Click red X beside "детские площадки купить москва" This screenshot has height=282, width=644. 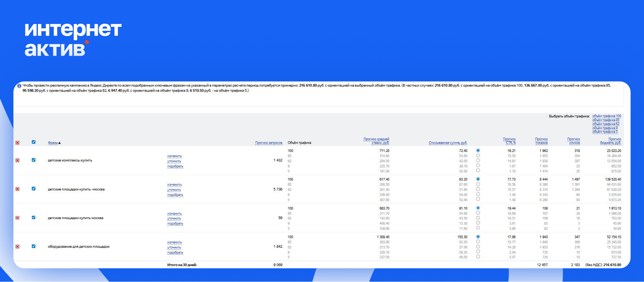(x=17, y=218)
